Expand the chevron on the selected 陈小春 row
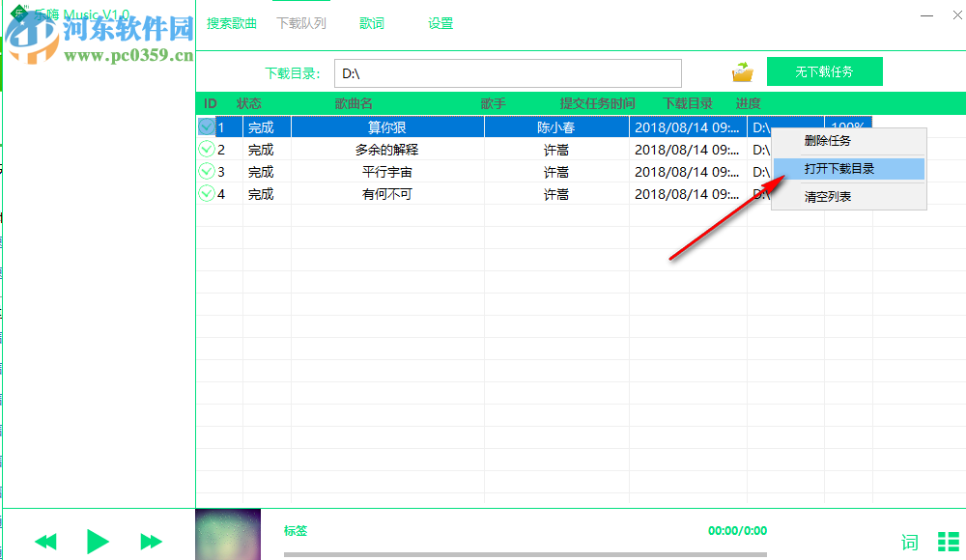Screen dimensions: 966x560 tap(206, 126)
